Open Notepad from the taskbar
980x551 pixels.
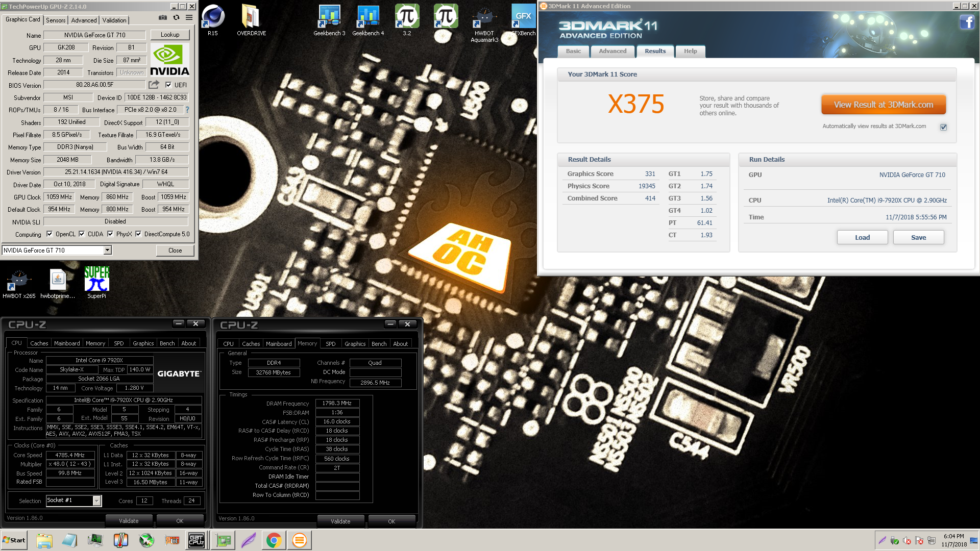point(70,540)
